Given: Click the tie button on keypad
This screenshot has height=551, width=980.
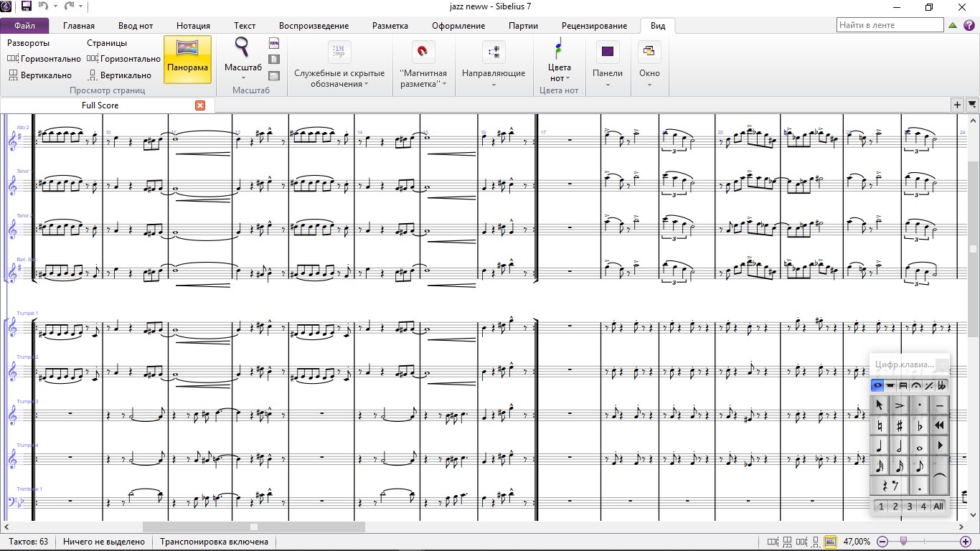Looking at the screenshot, I should pos(940,476).
